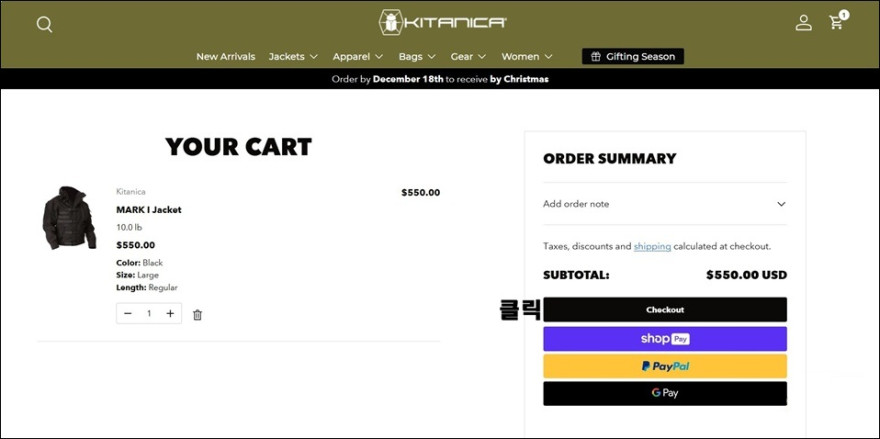Viewport: 880px width, 439px height.
Task: Open the Apparel dropdown menu
Action: (x=358, y=57)
